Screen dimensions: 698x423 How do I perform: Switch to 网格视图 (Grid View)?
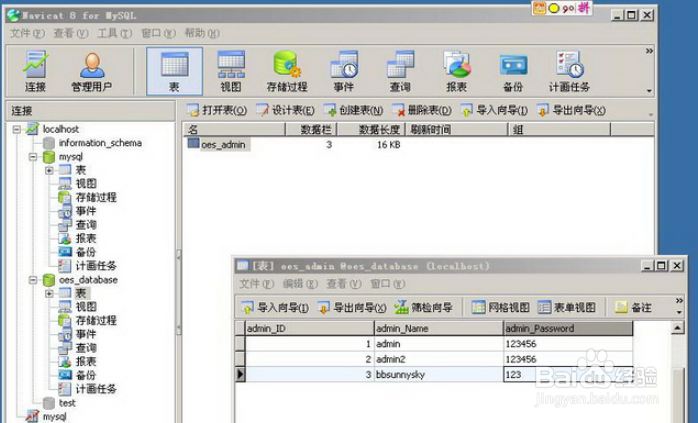coord(501,307)
